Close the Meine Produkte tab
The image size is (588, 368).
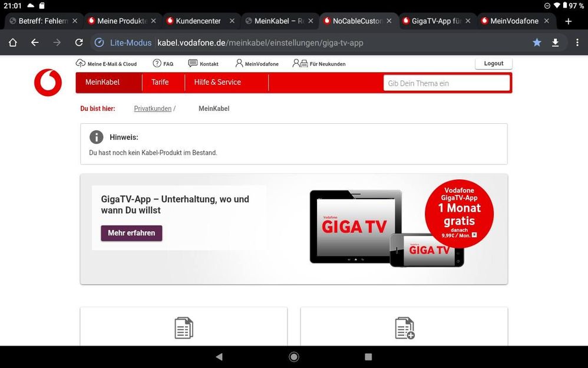(153, 21)
